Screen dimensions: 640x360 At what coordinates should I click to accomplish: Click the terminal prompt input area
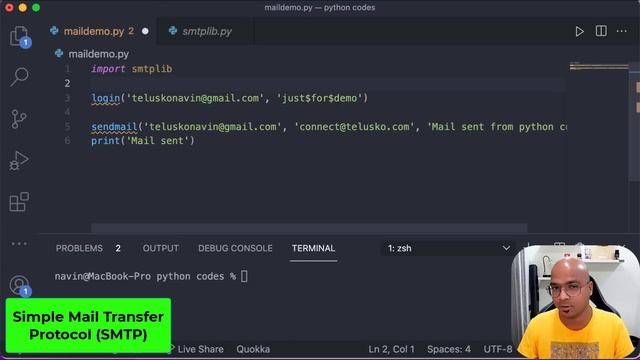[x=244, y=276]
